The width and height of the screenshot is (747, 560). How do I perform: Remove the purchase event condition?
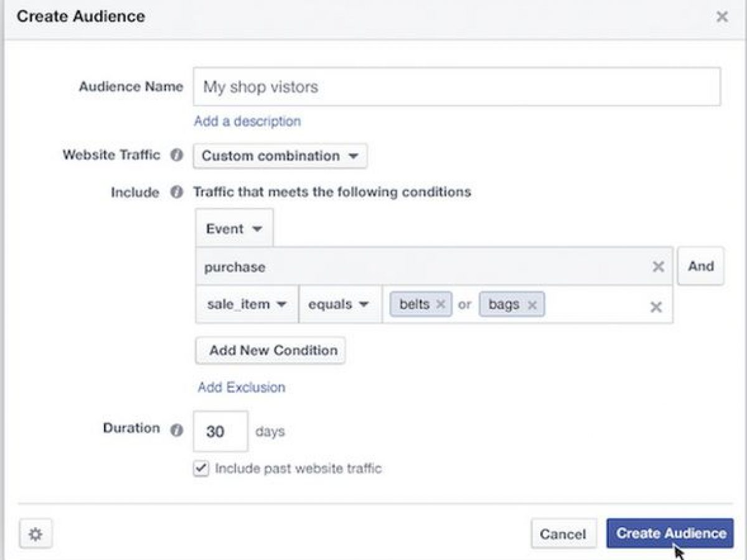point(658,267)
